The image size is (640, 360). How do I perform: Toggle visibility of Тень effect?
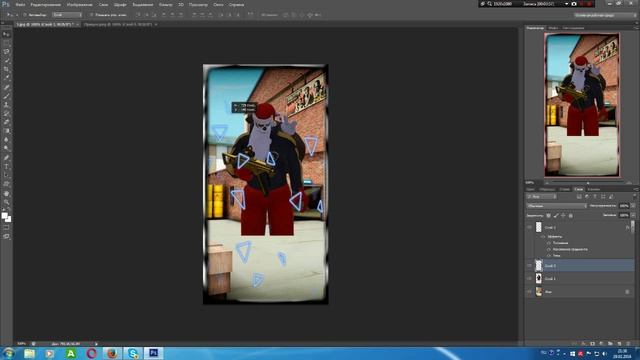point(549,256)
